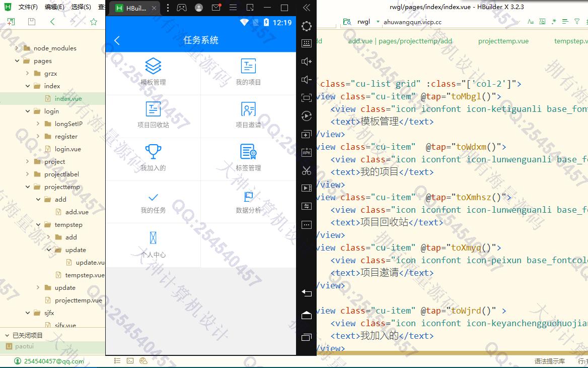Collapse the login folder
Screen dimensions: 588x368
(x=27, y=111)
